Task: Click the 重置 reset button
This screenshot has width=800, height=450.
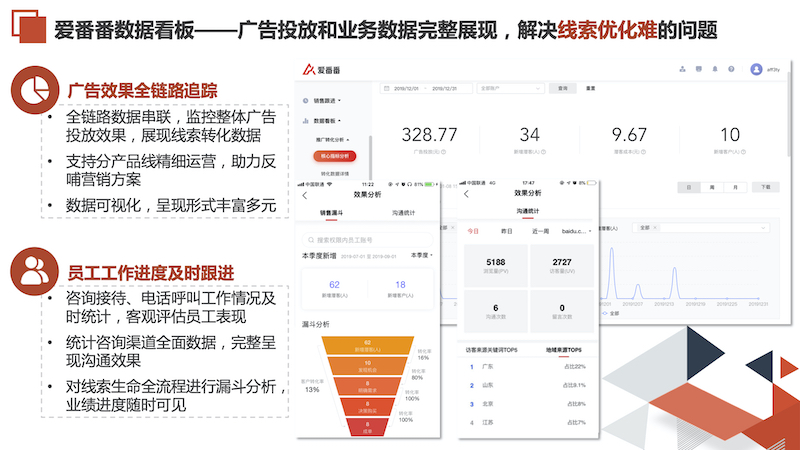Action: [590, 88]
